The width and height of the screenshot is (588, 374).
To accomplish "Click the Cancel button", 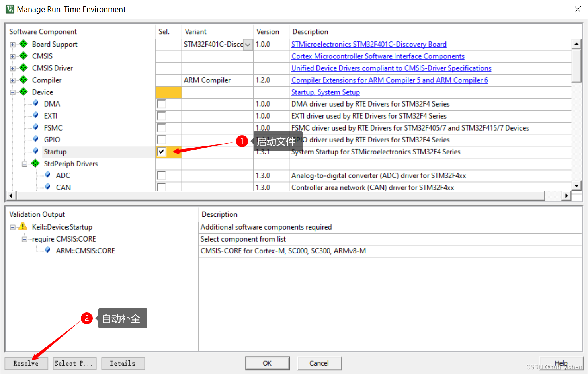I will 319,363.
